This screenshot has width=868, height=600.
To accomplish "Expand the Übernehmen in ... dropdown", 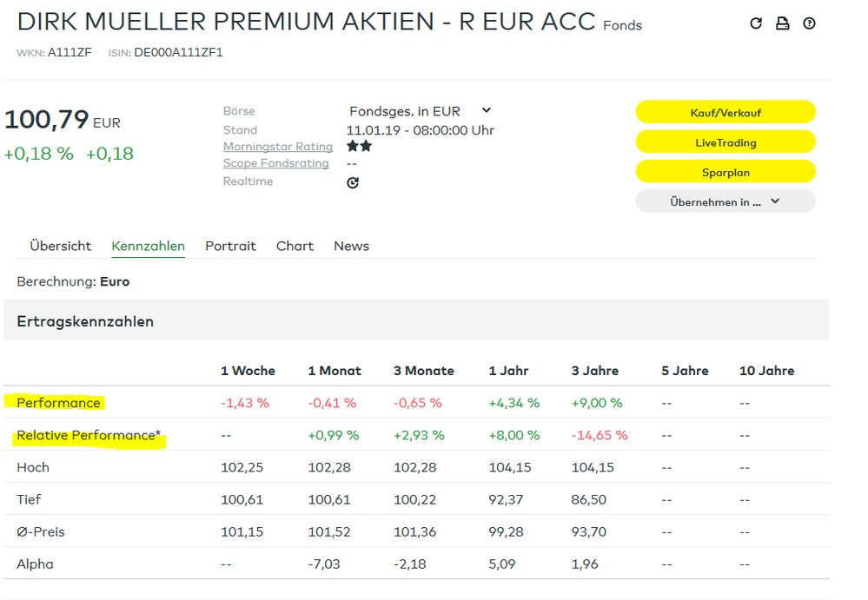I will pos(725,201).
